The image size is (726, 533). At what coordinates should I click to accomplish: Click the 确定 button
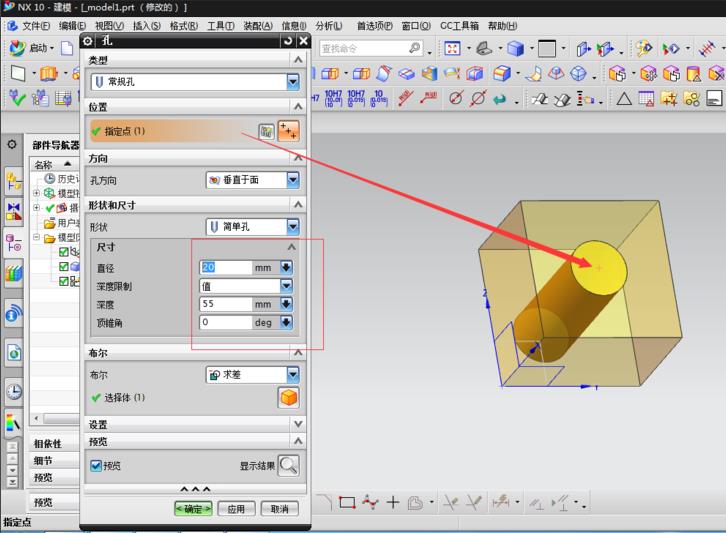(x=193, y=509)
